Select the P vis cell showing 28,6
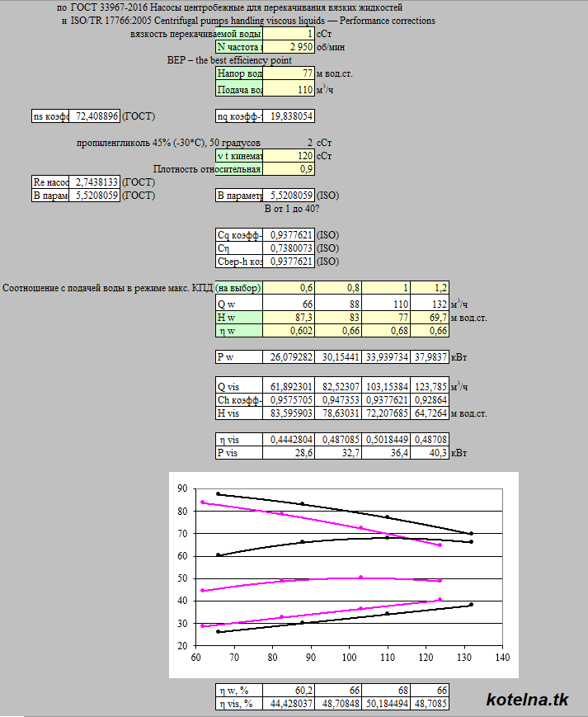Image resolution: width=588 pixels, height=717 pixels. (289, 453)
